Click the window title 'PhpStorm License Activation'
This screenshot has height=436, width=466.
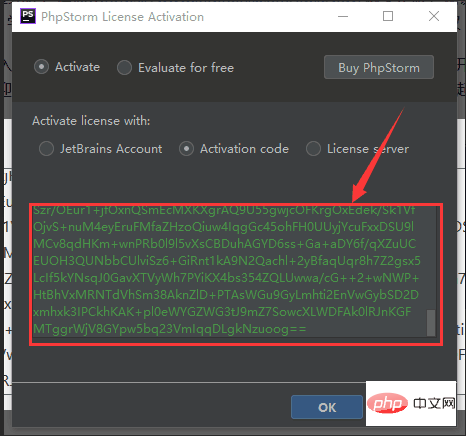click(x=122, y=17)
